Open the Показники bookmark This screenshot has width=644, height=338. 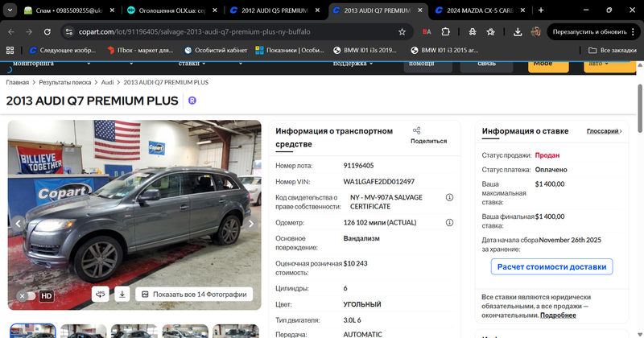(x=290, y=50)
